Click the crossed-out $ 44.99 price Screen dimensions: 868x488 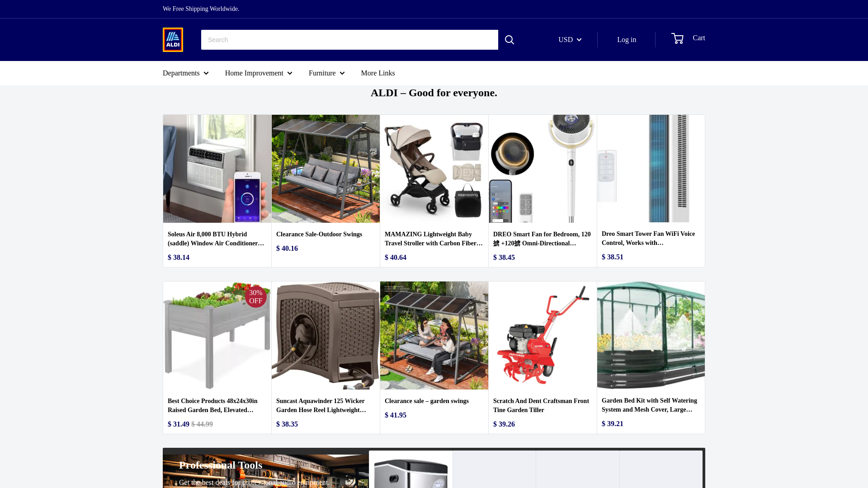point(202,424)
